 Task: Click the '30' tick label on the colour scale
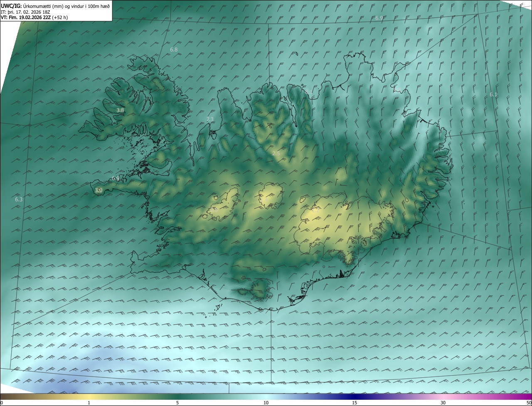pos(443,403)
